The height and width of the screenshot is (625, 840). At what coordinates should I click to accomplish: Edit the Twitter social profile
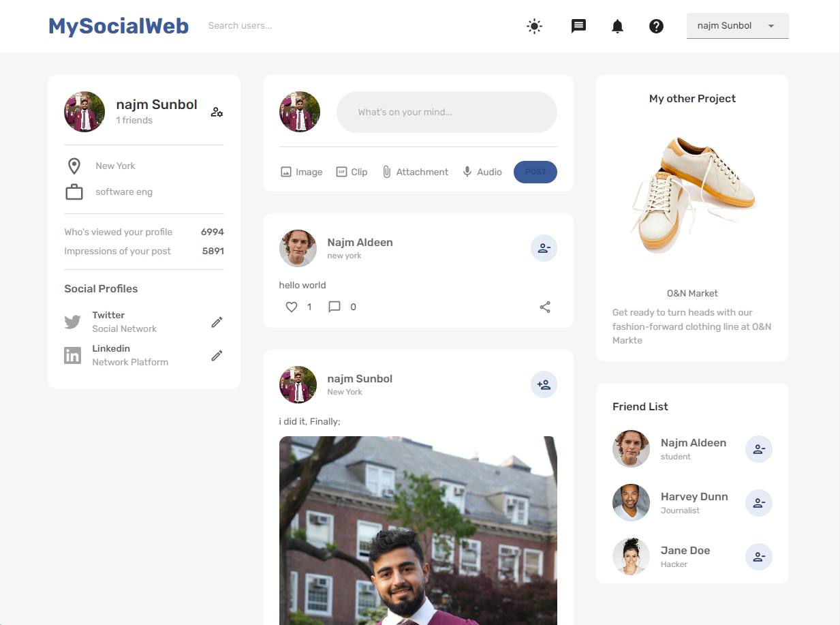coord(217,322)
